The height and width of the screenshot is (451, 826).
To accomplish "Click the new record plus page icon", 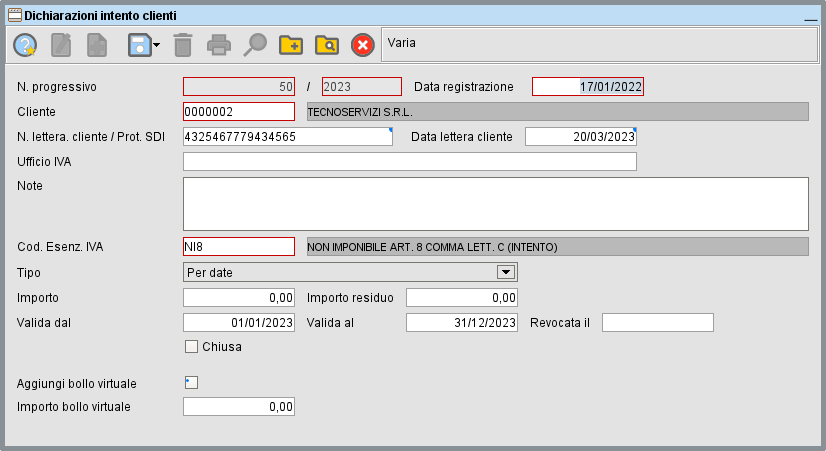I will (x=97, y=45).
